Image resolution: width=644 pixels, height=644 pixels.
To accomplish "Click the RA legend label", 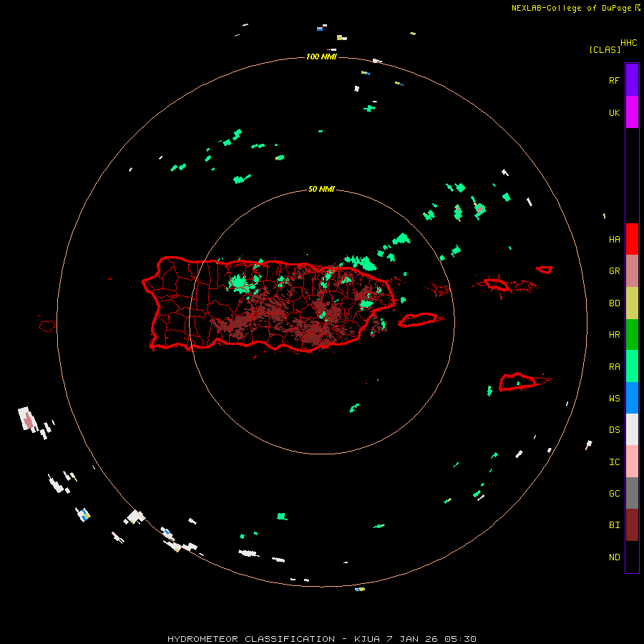I will [614, 367].
